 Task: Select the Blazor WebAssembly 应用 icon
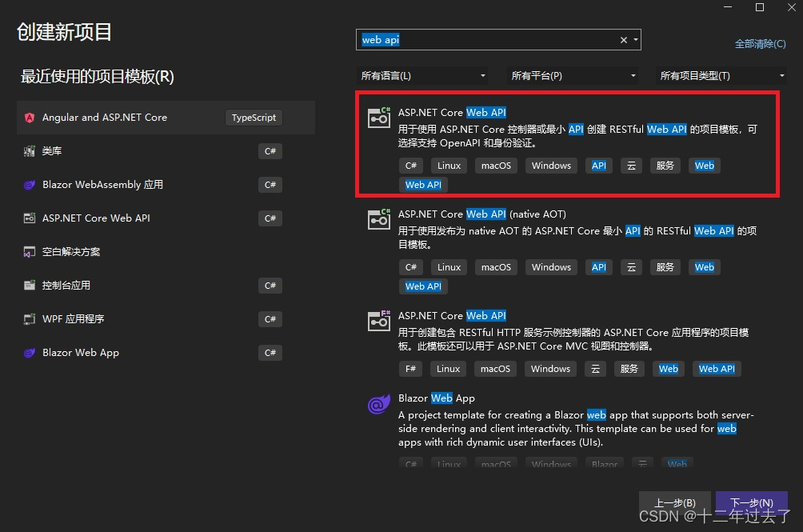[30, 184]
